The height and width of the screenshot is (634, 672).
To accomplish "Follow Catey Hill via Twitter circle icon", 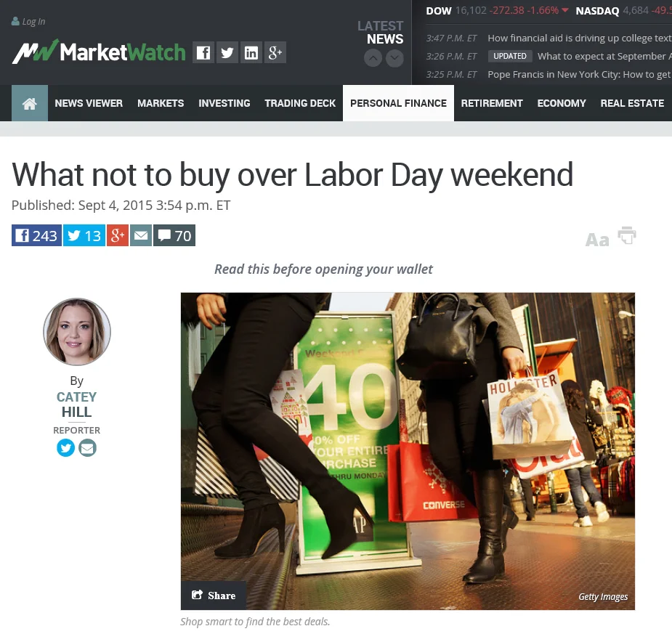I will coord(65,448).
